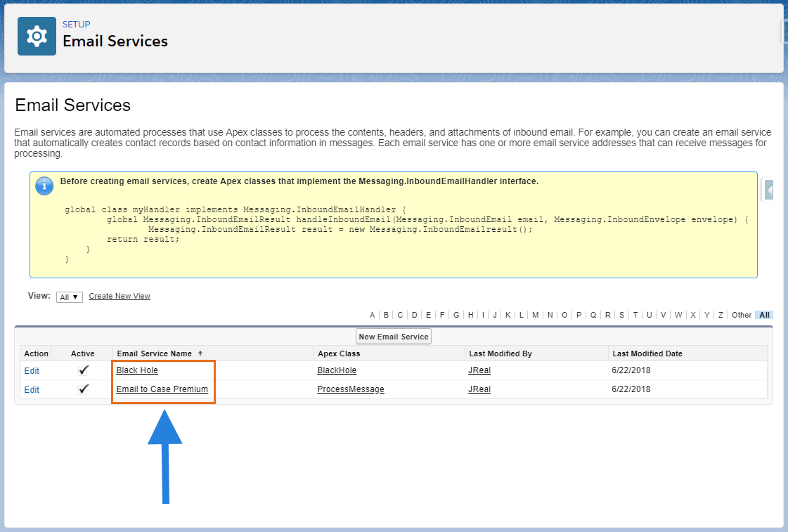Edit the Black Hole email service
The height and width of the screenshot is (532, 788).
(32, 371)
